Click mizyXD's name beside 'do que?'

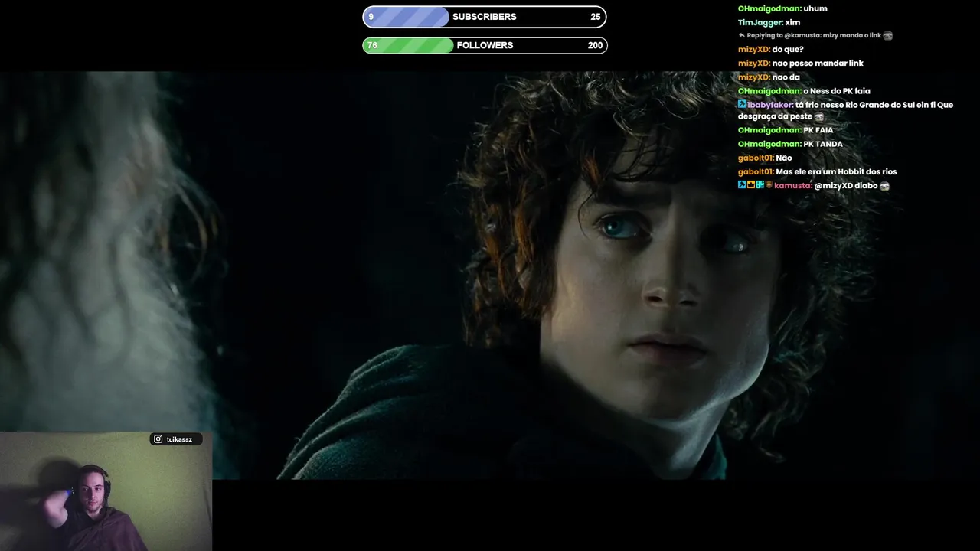click(754, 49)
